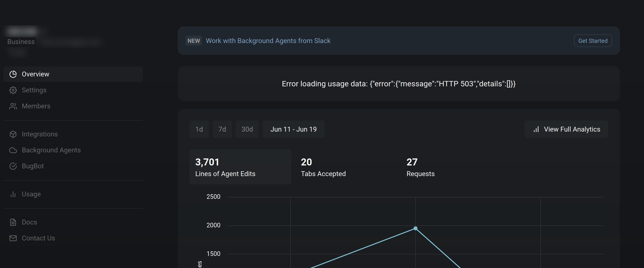Click the HTTP 503 error message text

click(399, 84)
